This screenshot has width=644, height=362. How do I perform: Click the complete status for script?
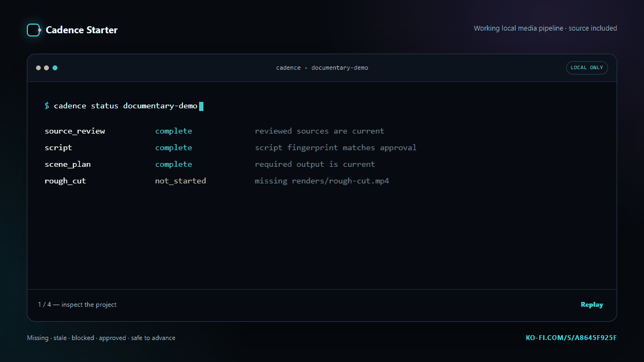pos(173,147)
